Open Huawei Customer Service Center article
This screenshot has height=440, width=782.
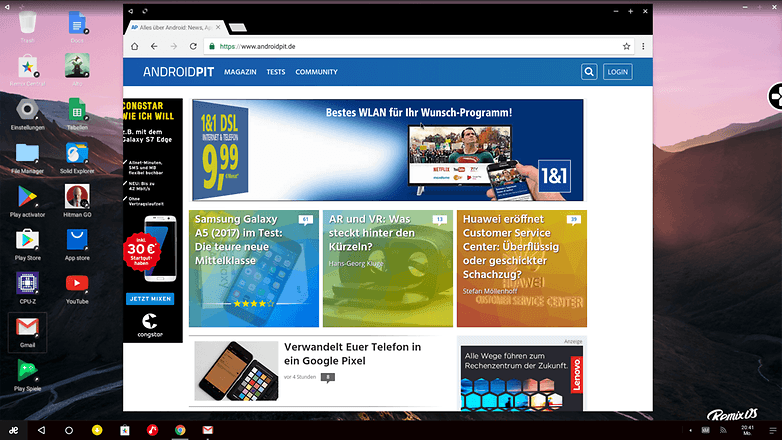[522, 268]
